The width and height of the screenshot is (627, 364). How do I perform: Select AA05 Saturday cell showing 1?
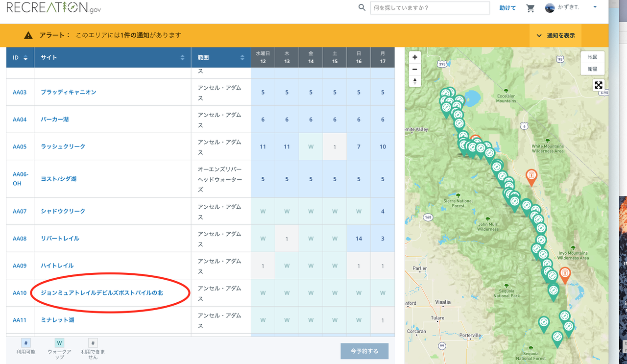pos(335,146)
